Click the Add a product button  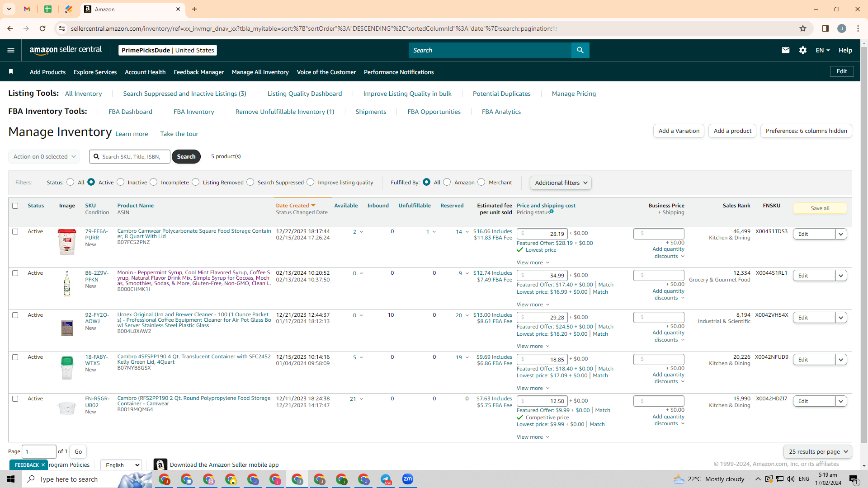click(x=732, y=131)
